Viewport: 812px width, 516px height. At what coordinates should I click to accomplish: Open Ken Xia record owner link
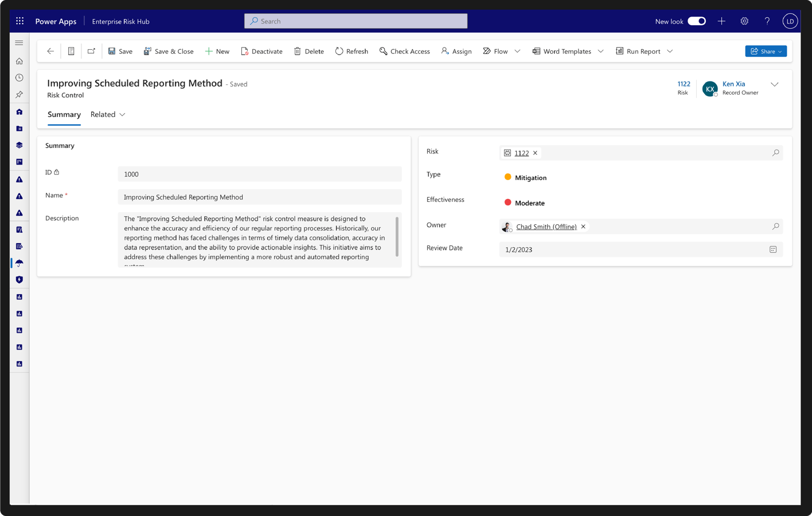733,84
